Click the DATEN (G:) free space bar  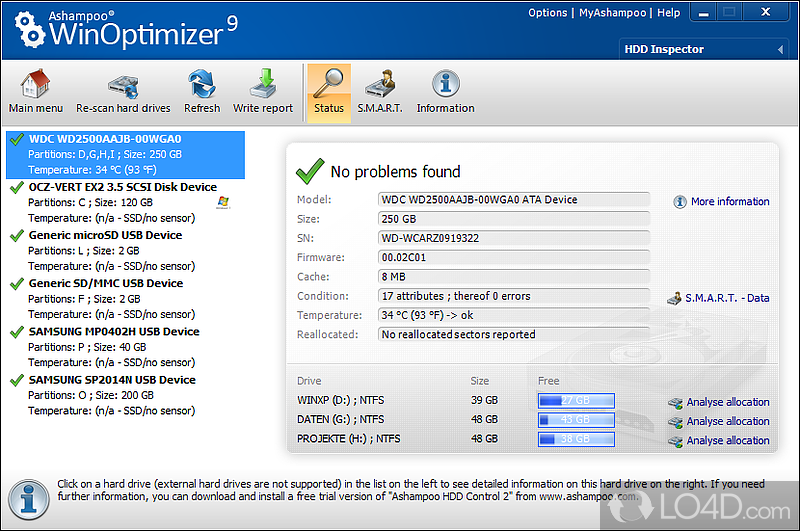click(575, 420)
